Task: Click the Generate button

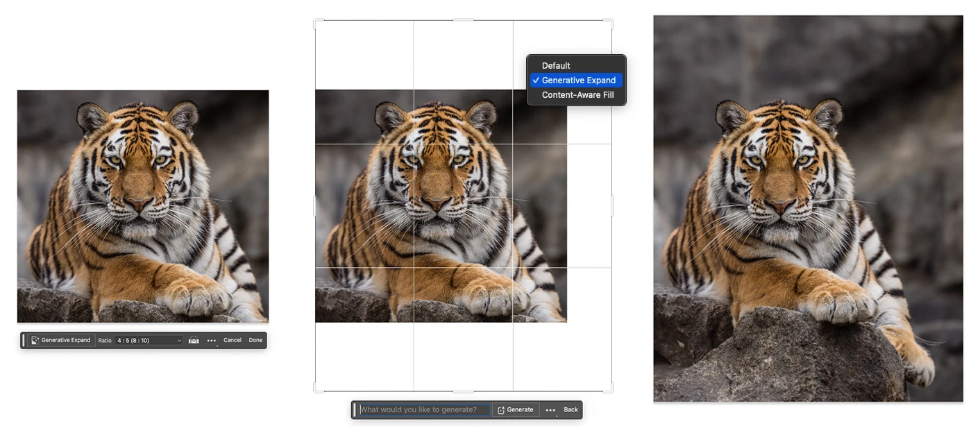Action: 516,409
